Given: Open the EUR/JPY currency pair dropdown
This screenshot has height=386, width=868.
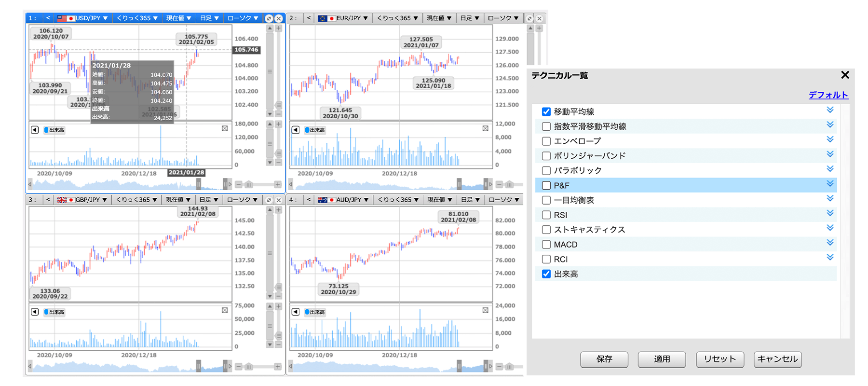Looking at the screenshot, I should [x=343, y=18].
